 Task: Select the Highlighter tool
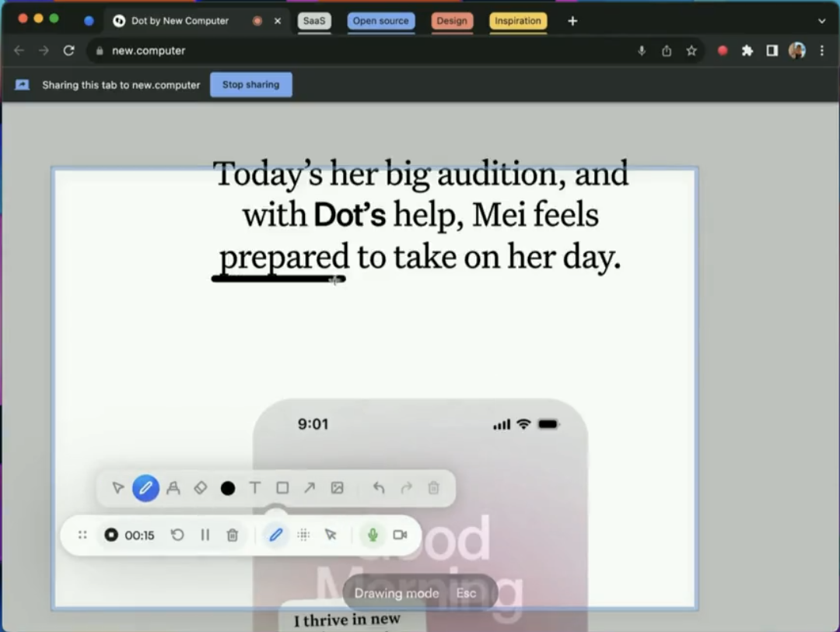[x=173, y=488]
